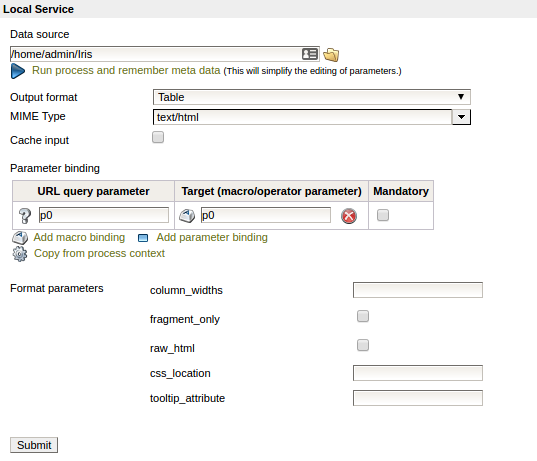Remove the p0 binding with red X icon
537x461 pixels.
[x=349, y=216]
